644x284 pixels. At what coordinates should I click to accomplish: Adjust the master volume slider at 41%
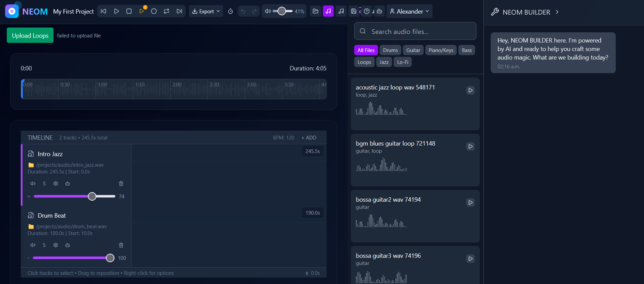pyautogui.click(x=283, y=11)
